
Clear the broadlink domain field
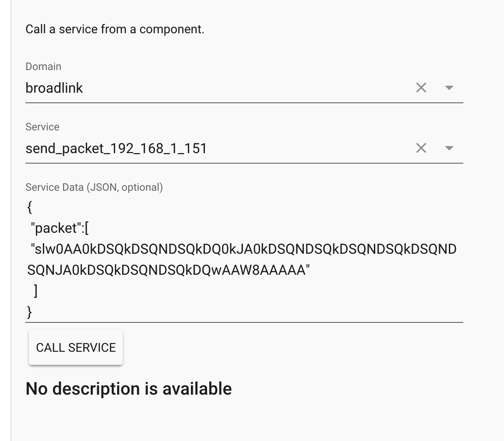421,87
